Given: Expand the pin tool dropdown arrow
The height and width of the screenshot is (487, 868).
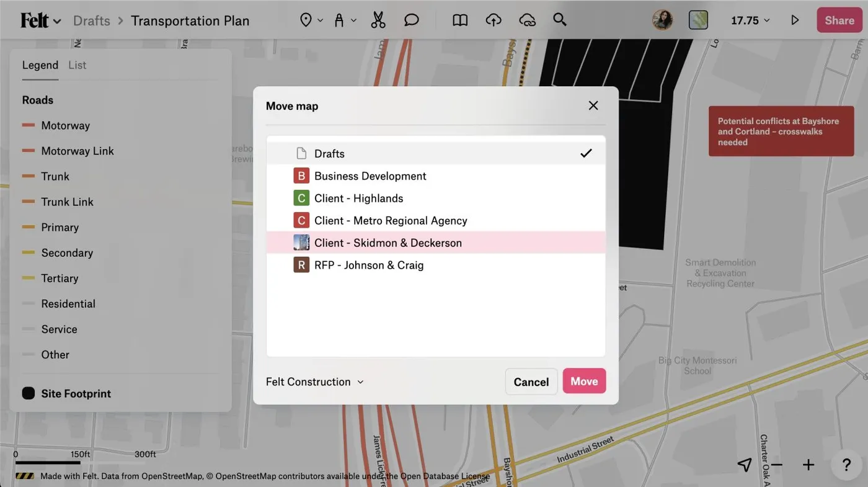Looking at the screenshot, I should (321, 20).
